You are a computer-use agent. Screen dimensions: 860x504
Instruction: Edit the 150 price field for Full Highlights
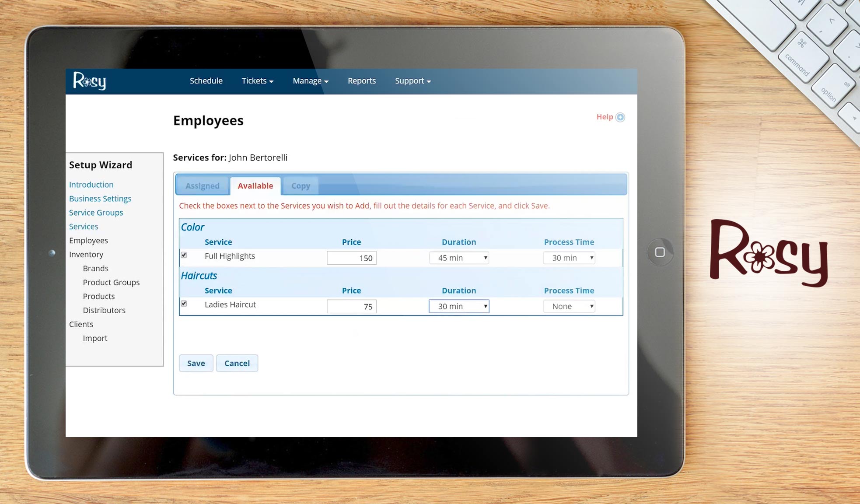351,258
